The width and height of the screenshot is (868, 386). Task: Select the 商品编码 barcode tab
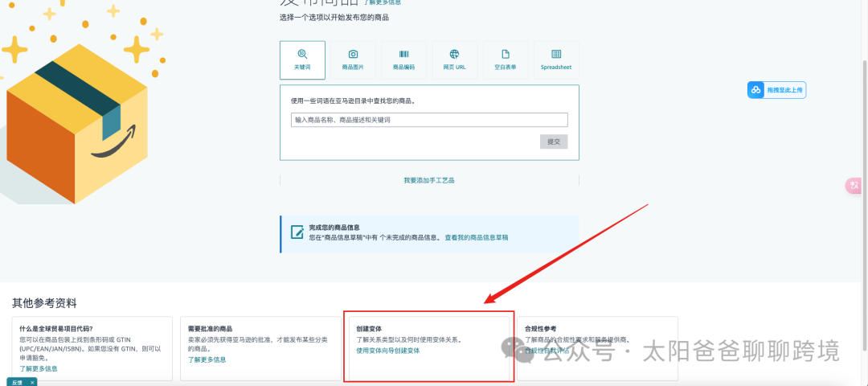tap(403, 60)
